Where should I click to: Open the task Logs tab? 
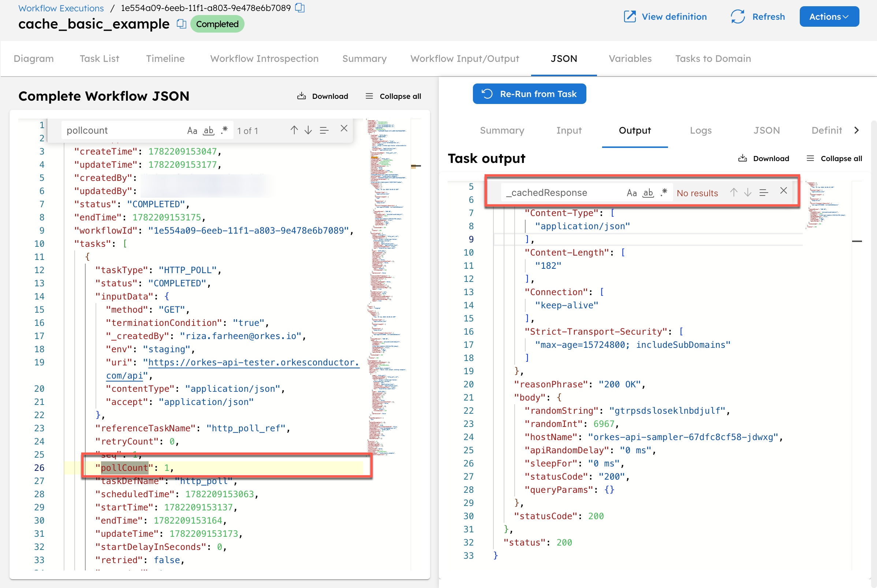(x=701, y=130)
